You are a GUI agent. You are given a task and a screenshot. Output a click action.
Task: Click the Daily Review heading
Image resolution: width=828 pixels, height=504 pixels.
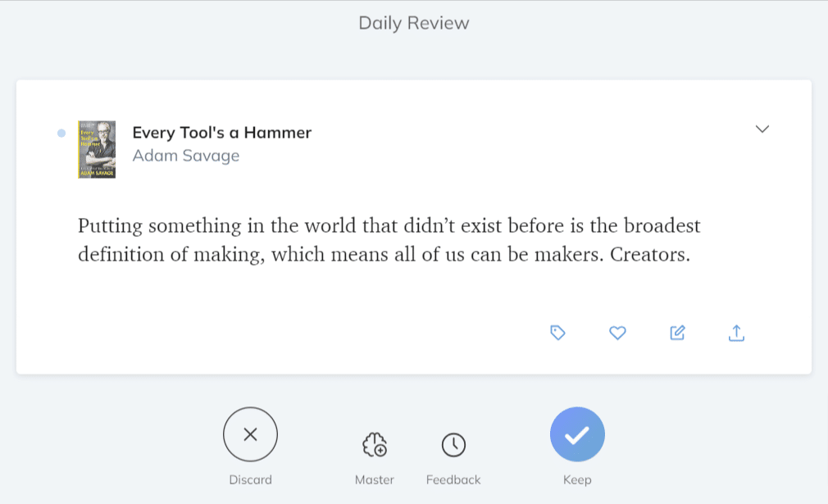click(414, 23)
